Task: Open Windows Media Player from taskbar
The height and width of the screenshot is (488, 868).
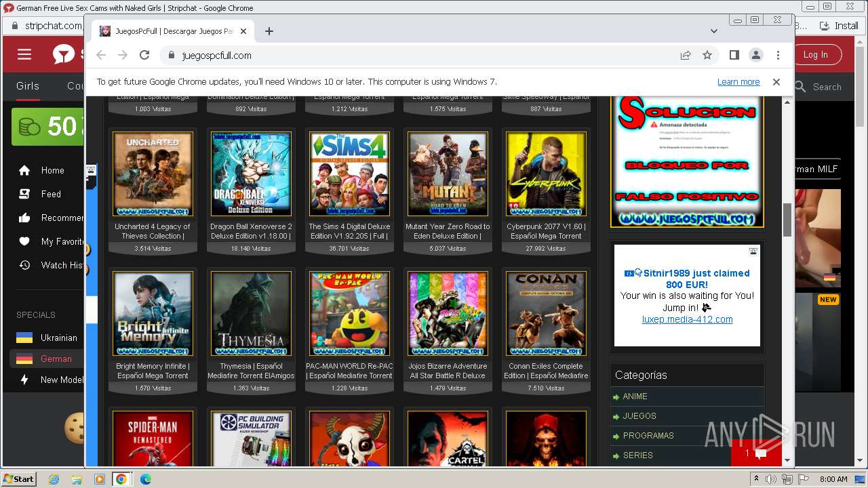Action: coord(99,479)
